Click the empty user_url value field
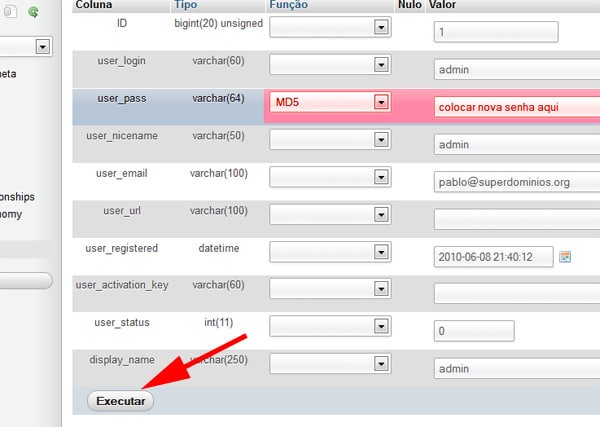The height and width of the screenshot is (427, 600). pyautogui.click(x=515, y=219)
